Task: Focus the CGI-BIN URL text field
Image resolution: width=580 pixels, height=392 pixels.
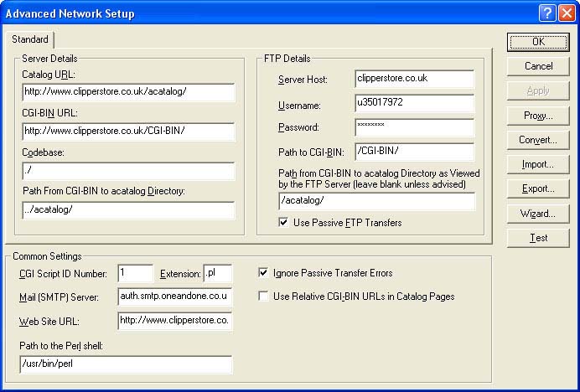Action: 127,132
